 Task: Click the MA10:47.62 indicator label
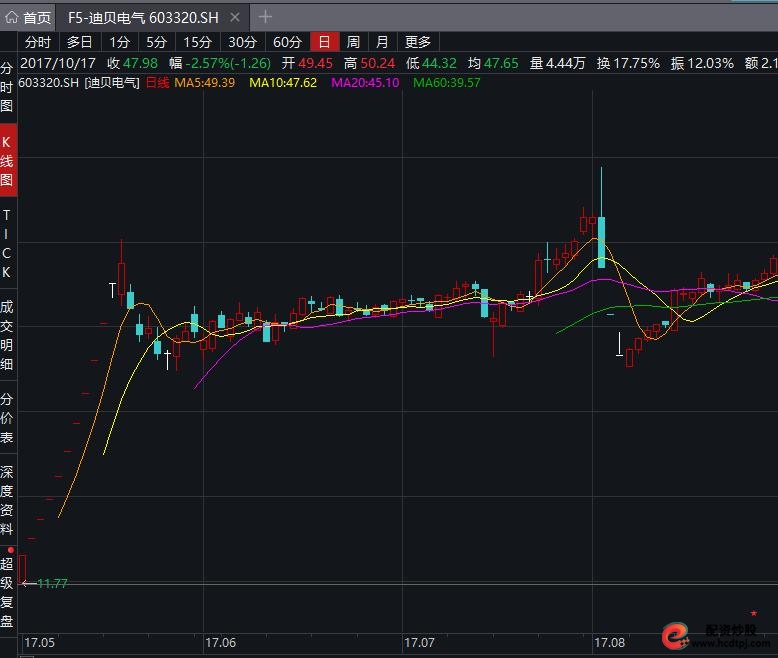pyautogui.click(x=283, y=83)
